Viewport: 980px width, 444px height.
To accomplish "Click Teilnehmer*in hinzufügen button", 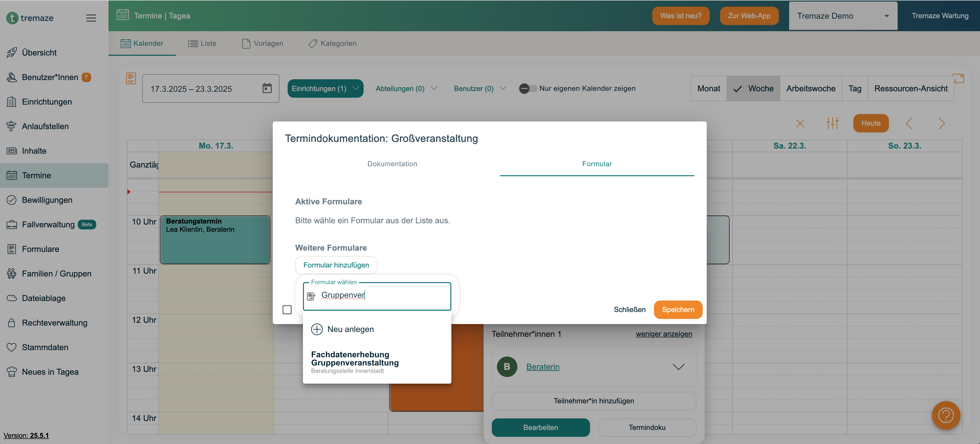I will coord(594,401).
